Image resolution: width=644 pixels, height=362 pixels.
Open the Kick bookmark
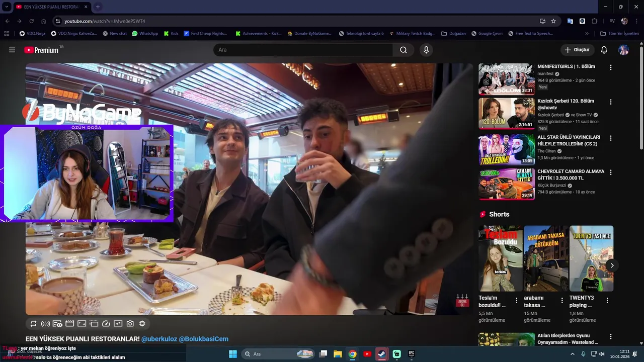171,34
